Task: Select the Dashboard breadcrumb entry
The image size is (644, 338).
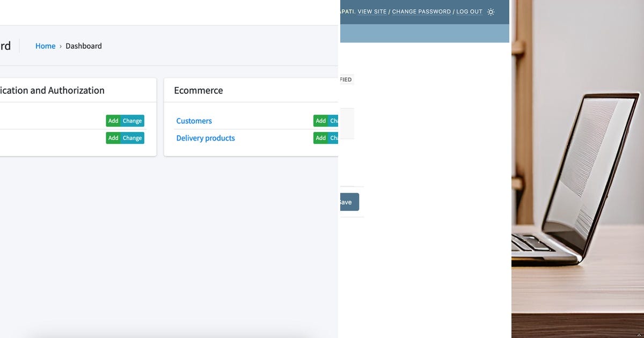Action: 84,46
